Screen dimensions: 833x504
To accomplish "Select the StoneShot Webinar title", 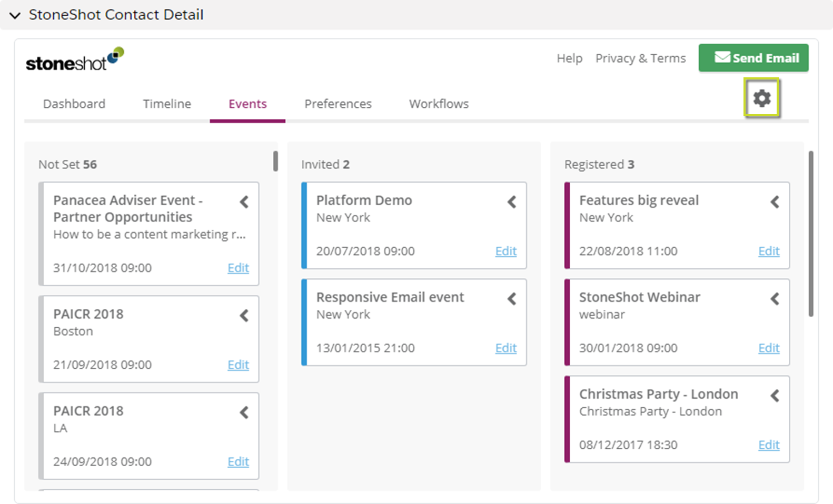I will 640,297.
